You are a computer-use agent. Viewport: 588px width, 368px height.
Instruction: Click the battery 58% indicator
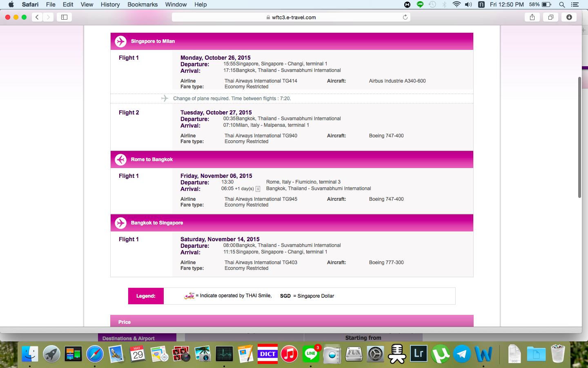pos(540,4)
